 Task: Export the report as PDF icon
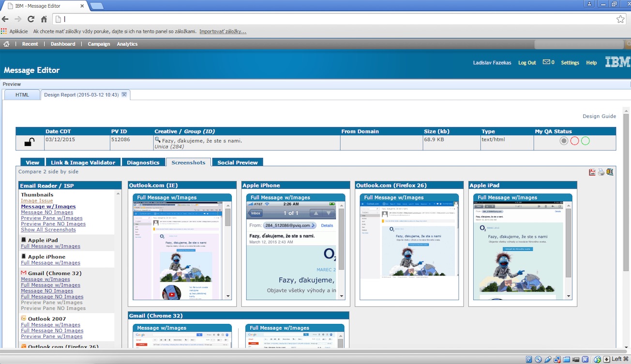tap(592, 172)
